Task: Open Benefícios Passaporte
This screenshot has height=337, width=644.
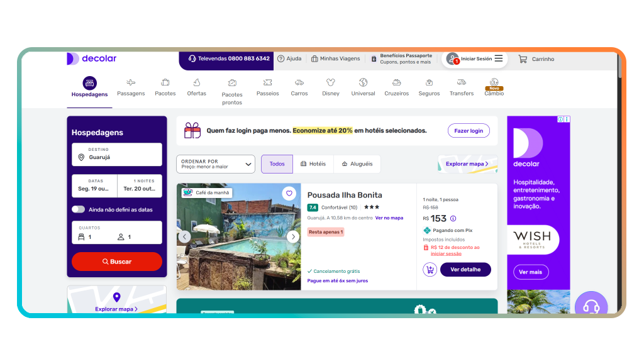Action: (401, 58)
